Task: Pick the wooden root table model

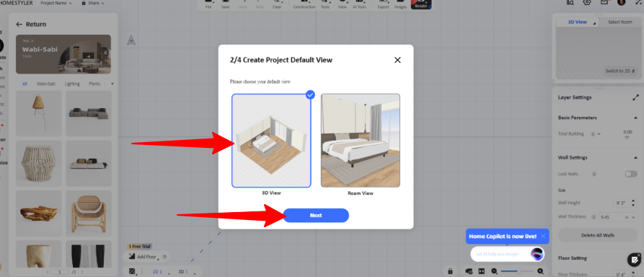Action: [x=39, y=214]
